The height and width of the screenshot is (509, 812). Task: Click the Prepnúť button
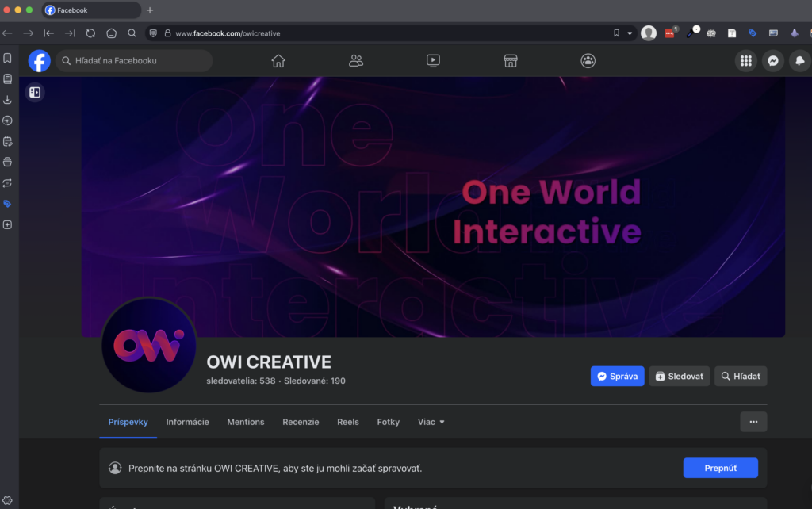[x=720, y=468]
